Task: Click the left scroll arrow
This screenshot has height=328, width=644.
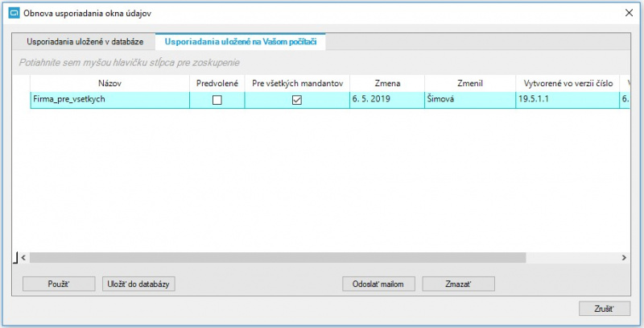Action: tap(23, 258)
